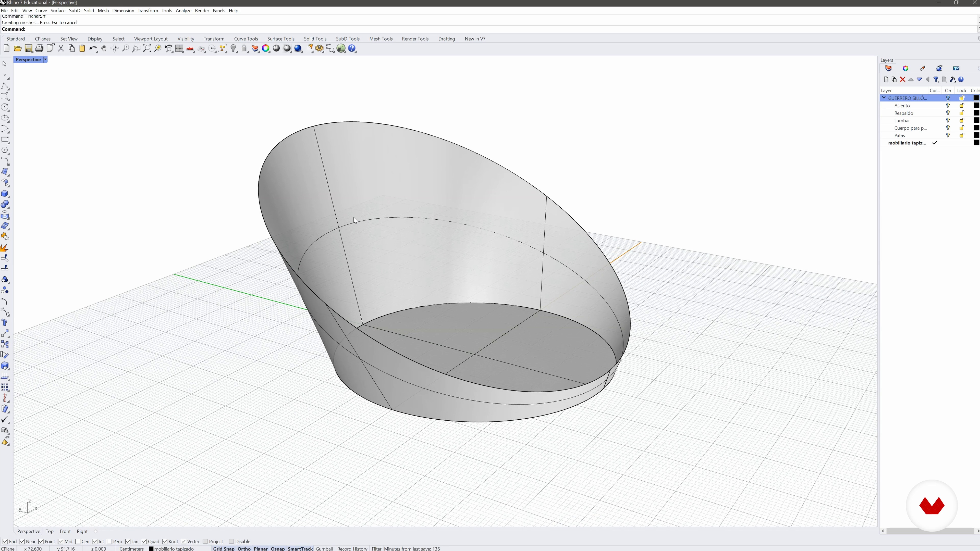Open a file with the folder icon

click(x=18, y=48)
